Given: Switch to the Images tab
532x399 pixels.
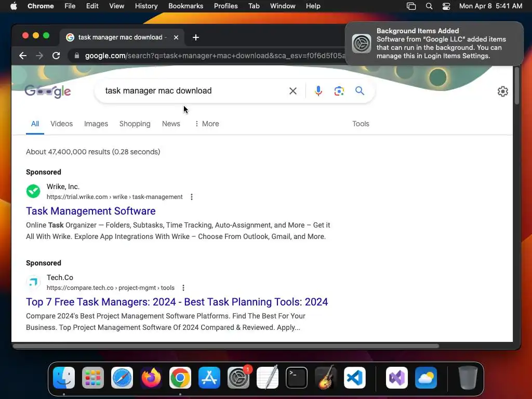Looking at the screenshot, I should 96,124.
